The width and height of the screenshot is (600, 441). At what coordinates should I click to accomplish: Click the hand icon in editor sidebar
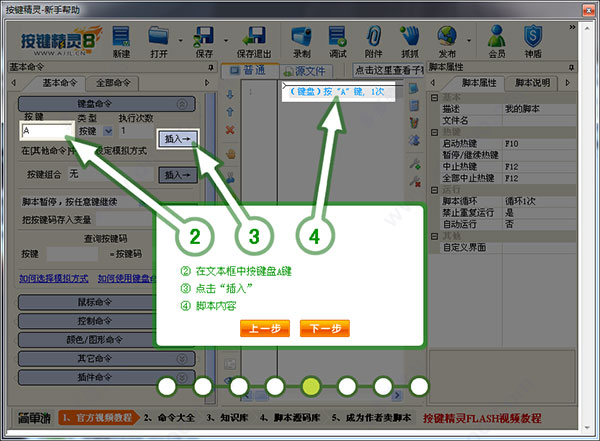(230, 154)
